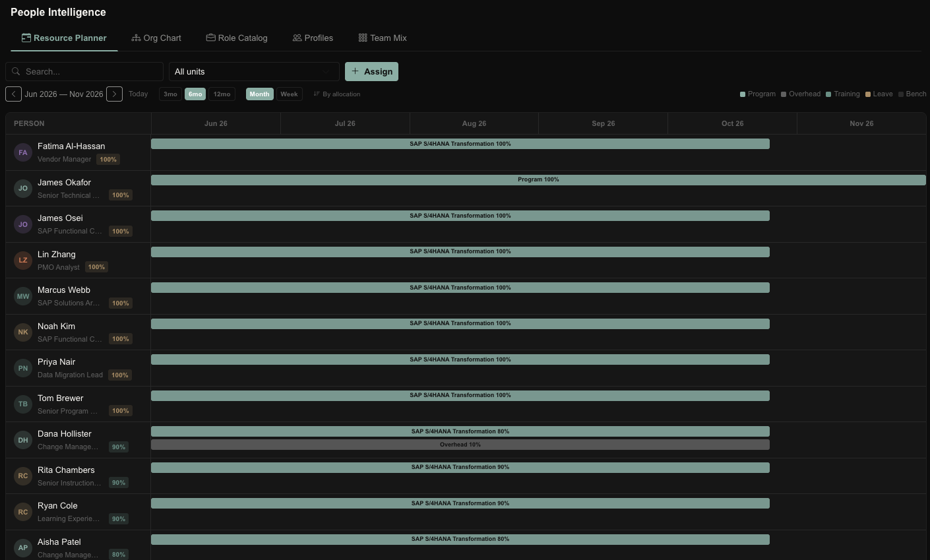Click Fatima Al-Hassan's FA avatar

(x=23, y=152)
